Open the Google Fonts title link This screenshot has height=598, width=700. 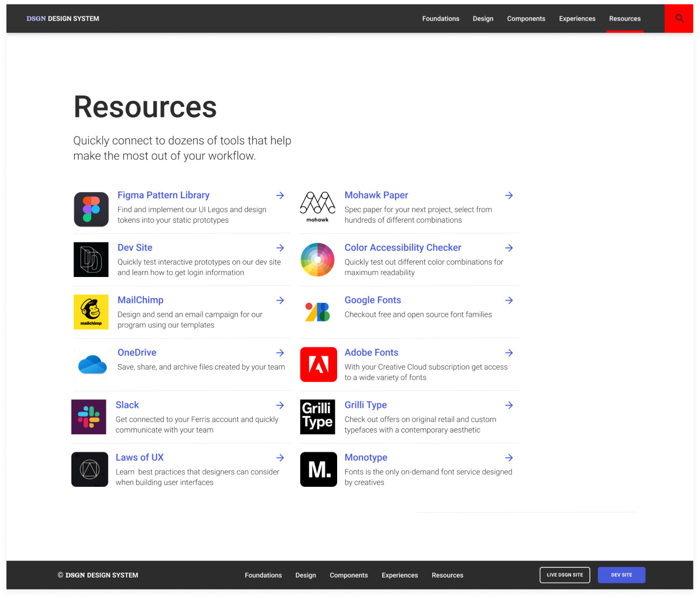(373, 300)
